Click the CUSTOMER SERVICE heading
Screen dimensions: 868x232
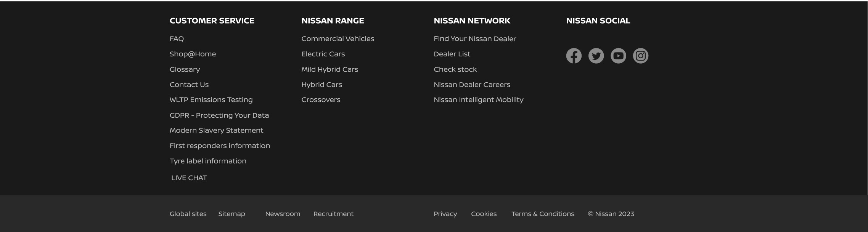coord(212,21)
